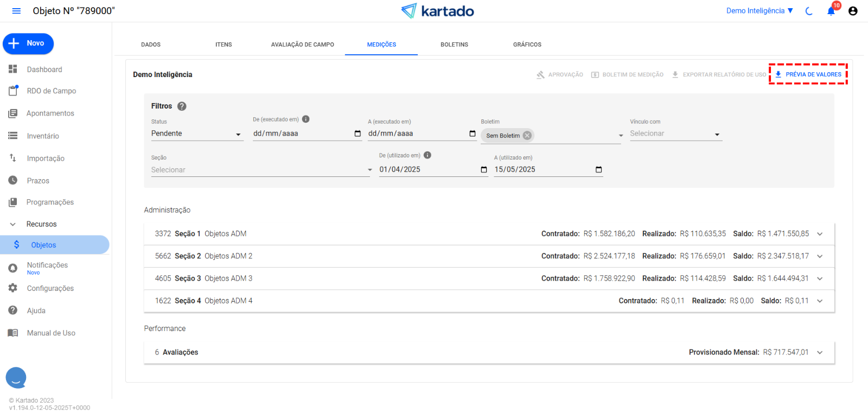Viewport: 868px width, 419px height.
Task: Click the A (utilizado em) date field
Action: click(542, 170)
